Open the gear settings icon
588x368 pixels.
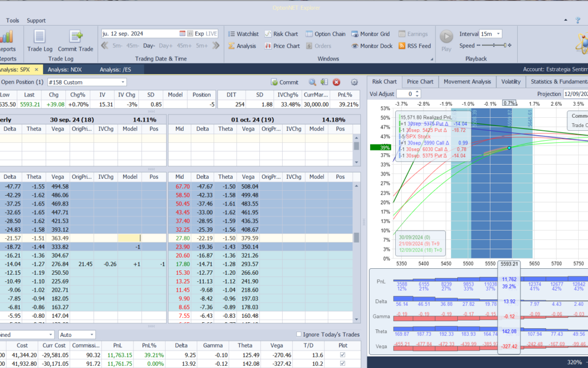[354, 82]
